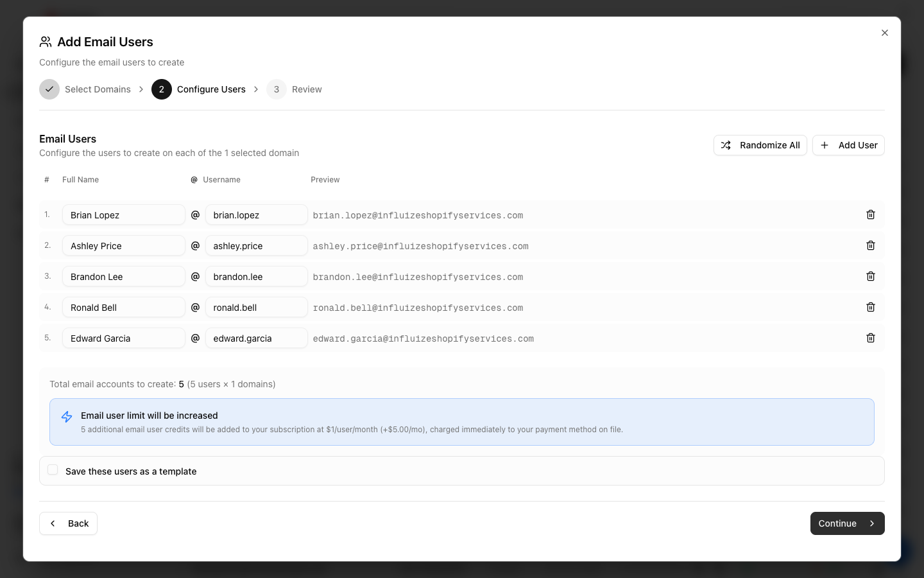The width and height of the screenshot is (924, 578).
Task: Select the Configure Users step
Action: 211,89
